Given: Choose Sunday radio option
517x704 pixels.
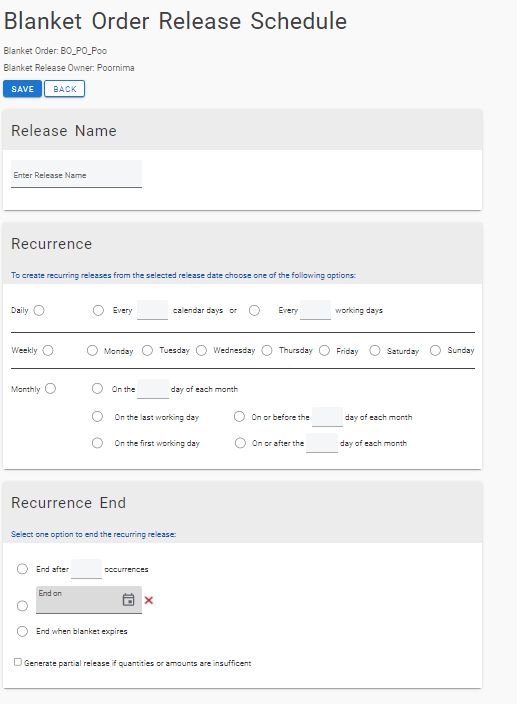Looking at the screenshot, I should click(435, 350).
